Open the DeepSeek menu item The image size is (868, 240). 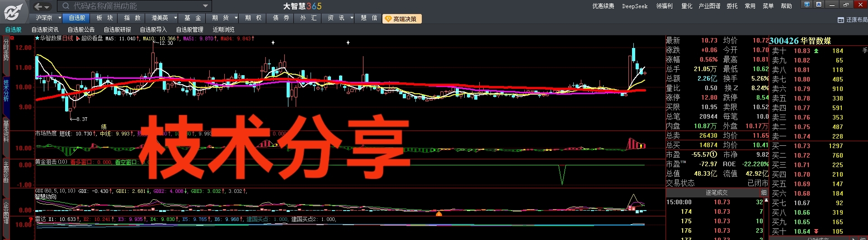(x=635, y=6)
